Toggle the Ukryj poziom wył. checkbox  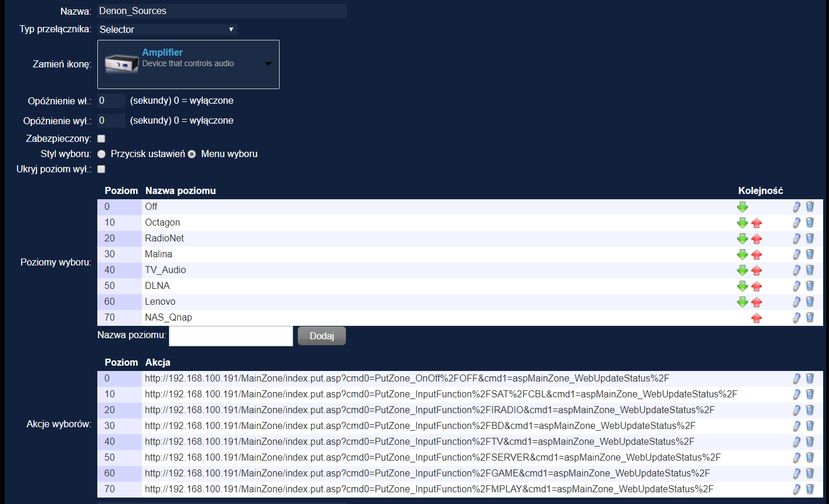pyautogui.click(x=101, y=169)
